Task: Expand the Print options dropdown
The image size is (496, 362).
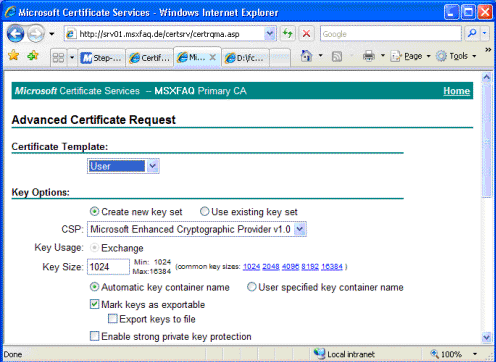Action: 383,55
